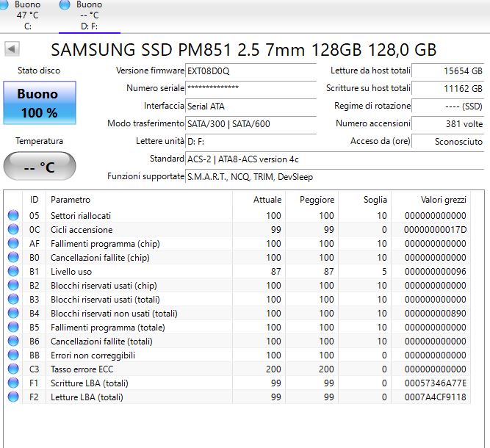Click the status icon for Blocchi riservati usati (totali)
This screenshot has height=448, width=490.
pos(13,299)
